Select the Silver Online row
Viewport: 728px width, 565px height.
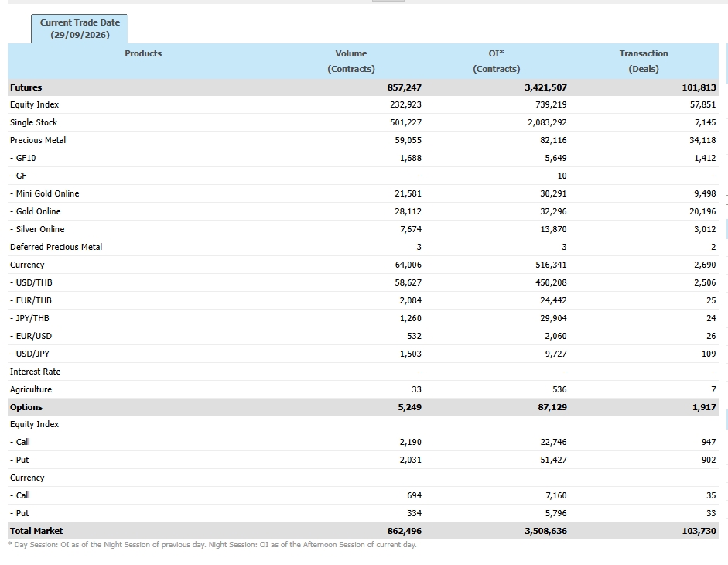pyautogui.click(x=363, y=229)
